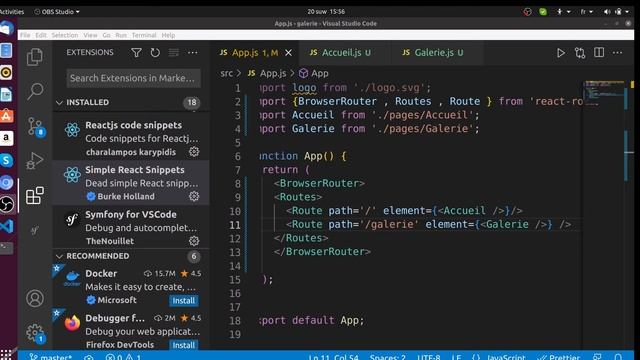Viewport: 640px width, 360px height.
Task: Split the editor to the right
Action: [599, 53]
